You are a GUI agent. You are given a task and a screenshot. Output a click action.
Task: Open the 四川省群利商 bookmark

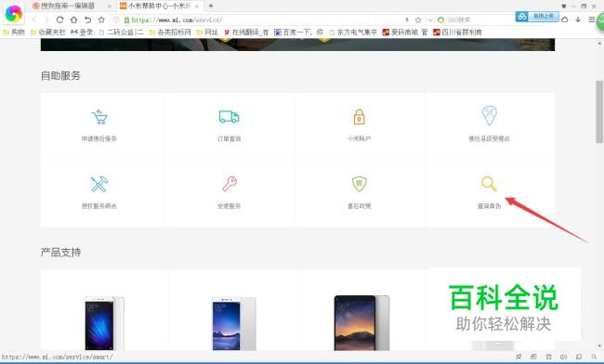coord(457,32)
